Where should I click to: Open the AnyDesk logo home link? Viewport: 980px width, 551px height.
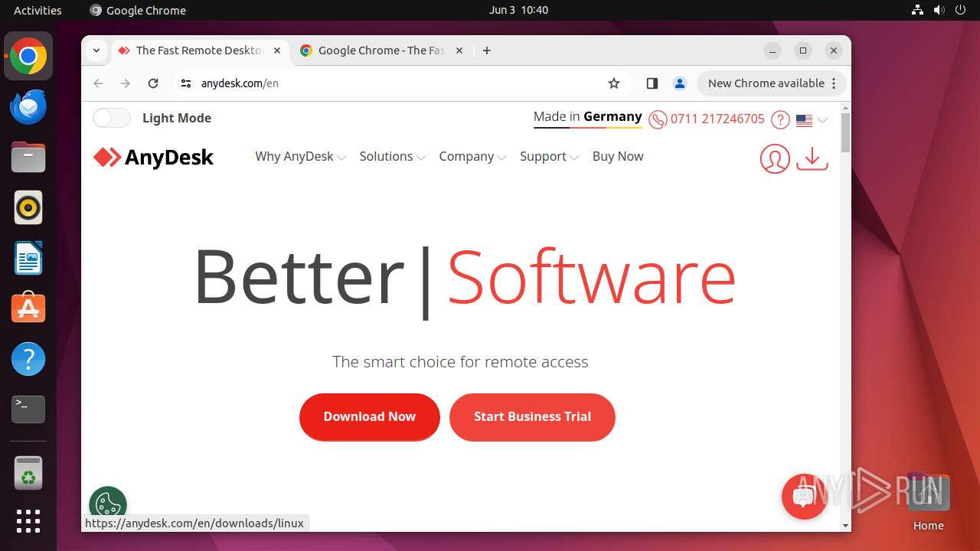click(153, 158)
